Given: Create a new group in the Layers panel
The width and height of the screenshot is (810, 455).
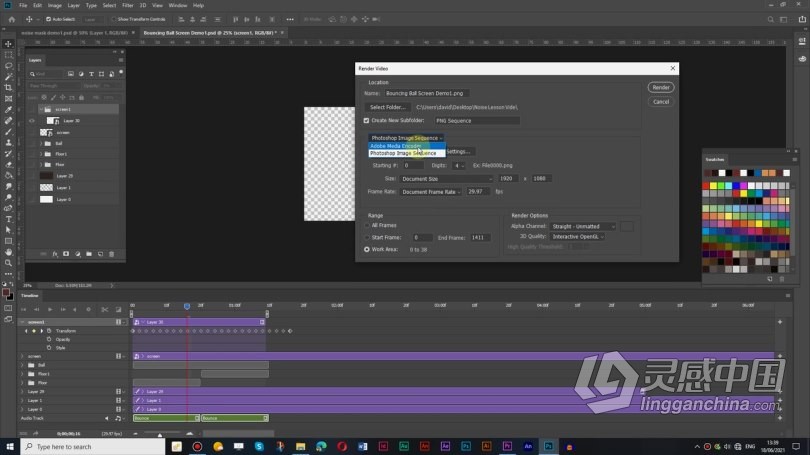Looking at the screenshot, I should tap(89, 254).
